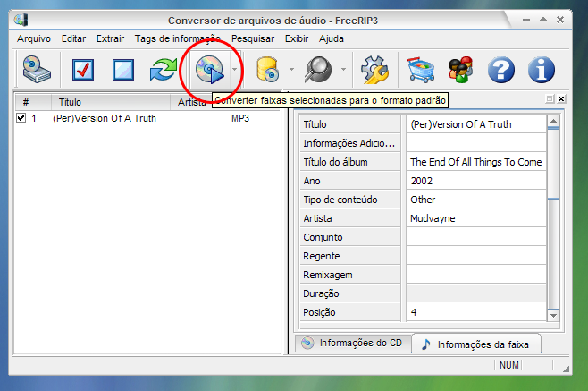
Task: Float the tag info panel with the square button
Action: click(x=550, y=98)
